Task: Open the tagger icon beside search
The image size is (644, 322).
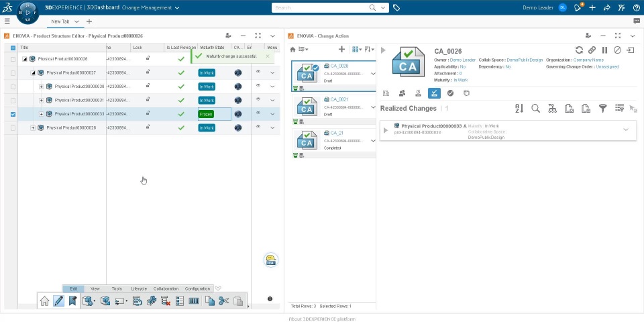Action: click(396, 7)
